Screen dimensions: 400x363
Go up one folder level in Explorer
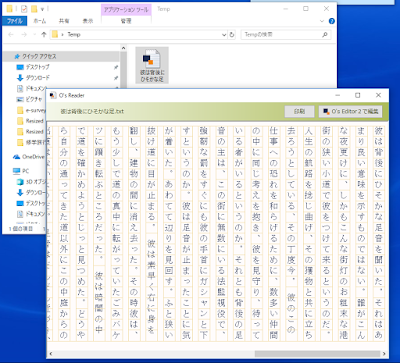[44, 34]
